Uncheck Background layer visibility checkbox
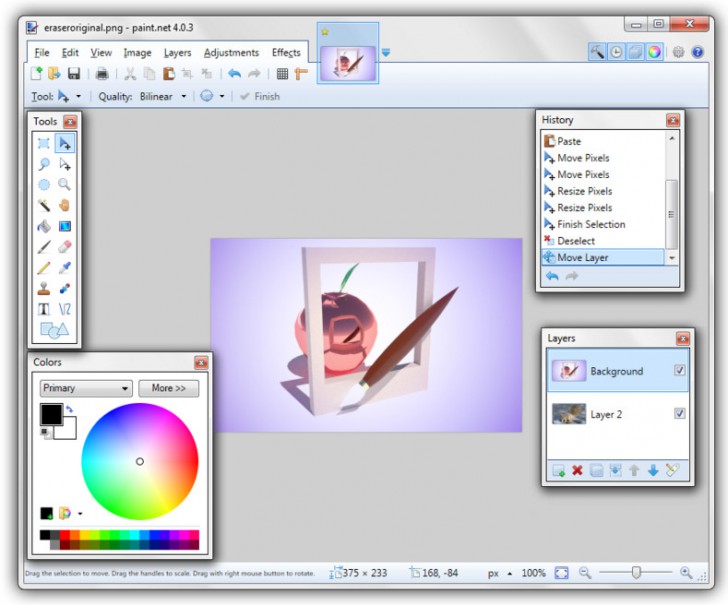 pos(679,370)
